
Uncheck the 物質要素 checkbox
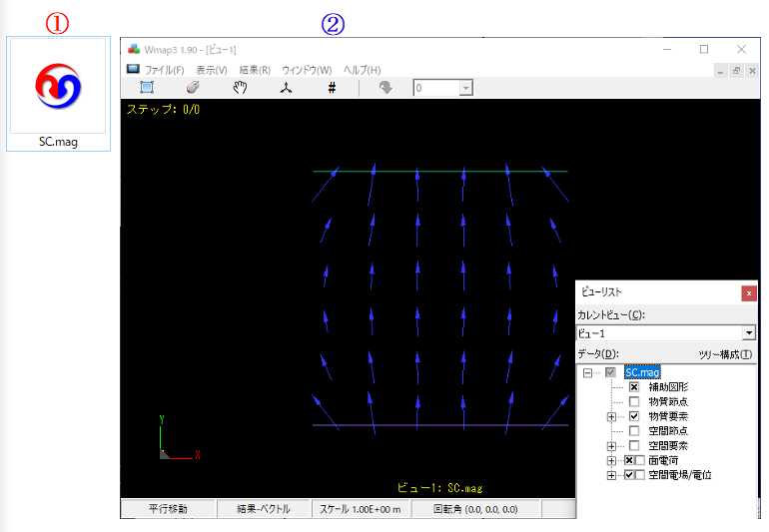634,416
